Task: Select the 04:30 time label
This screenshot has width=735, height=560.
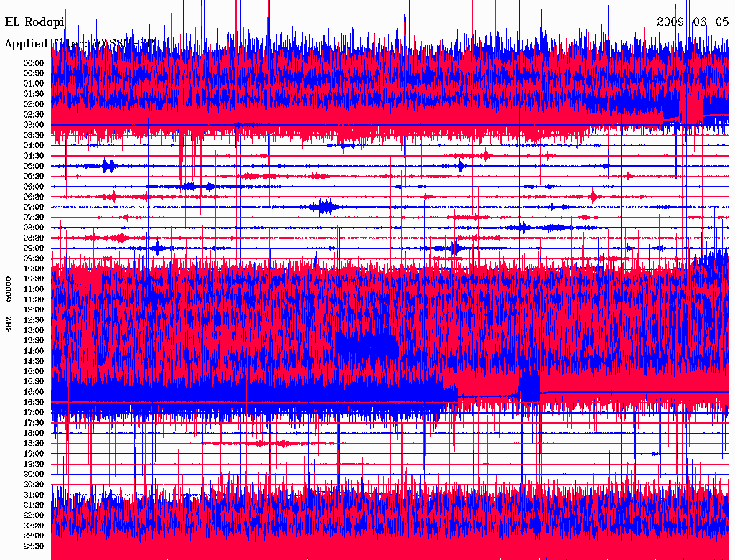Action: (34, 157)
